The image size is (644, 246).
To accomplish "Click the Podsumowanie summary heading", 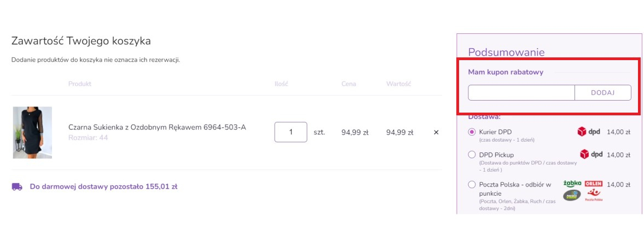I will [507, 52].
